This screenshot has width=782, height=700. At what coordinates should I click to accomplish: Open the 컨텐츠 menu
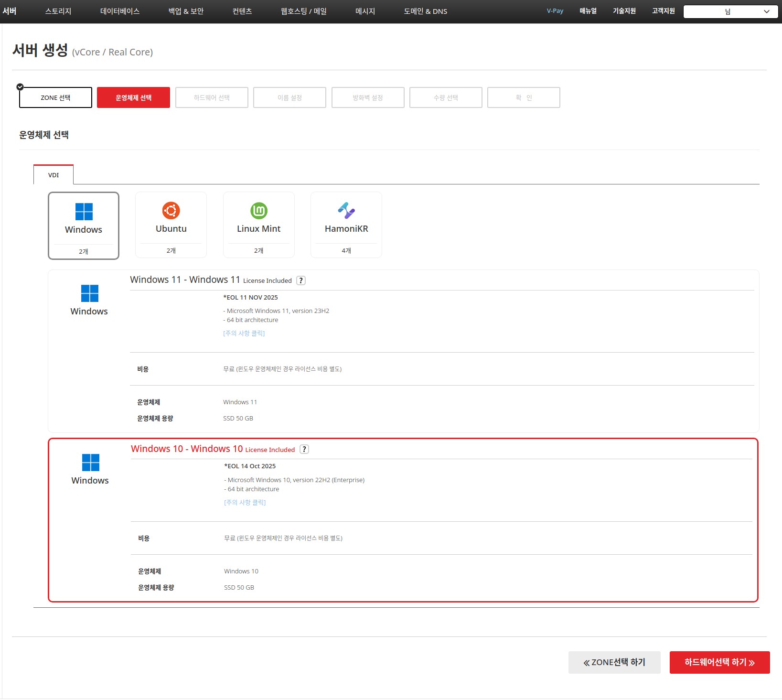point(242,11)
